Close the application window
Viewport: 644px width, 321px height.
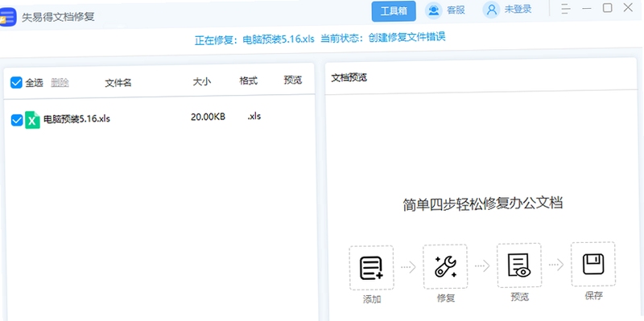pos(628,7)
